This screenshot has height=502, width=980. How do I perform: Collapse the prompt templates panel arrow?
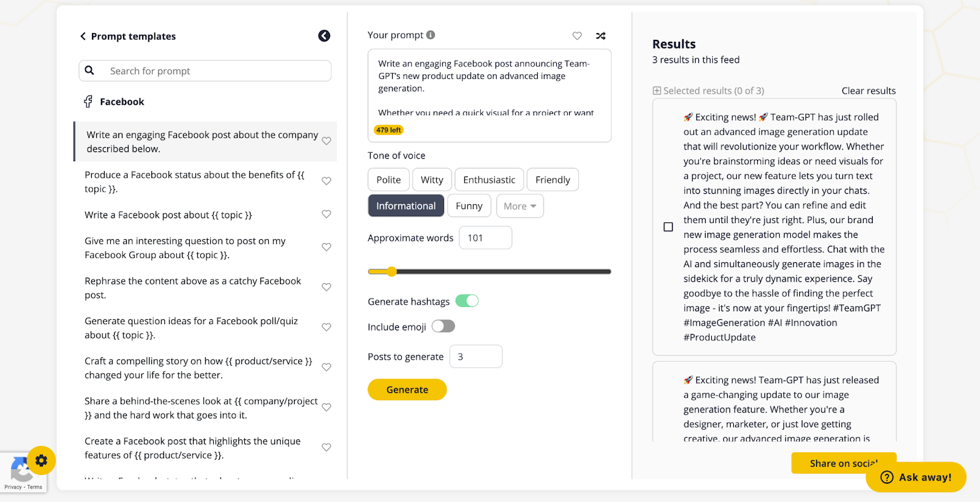click(x=324, y=36)
